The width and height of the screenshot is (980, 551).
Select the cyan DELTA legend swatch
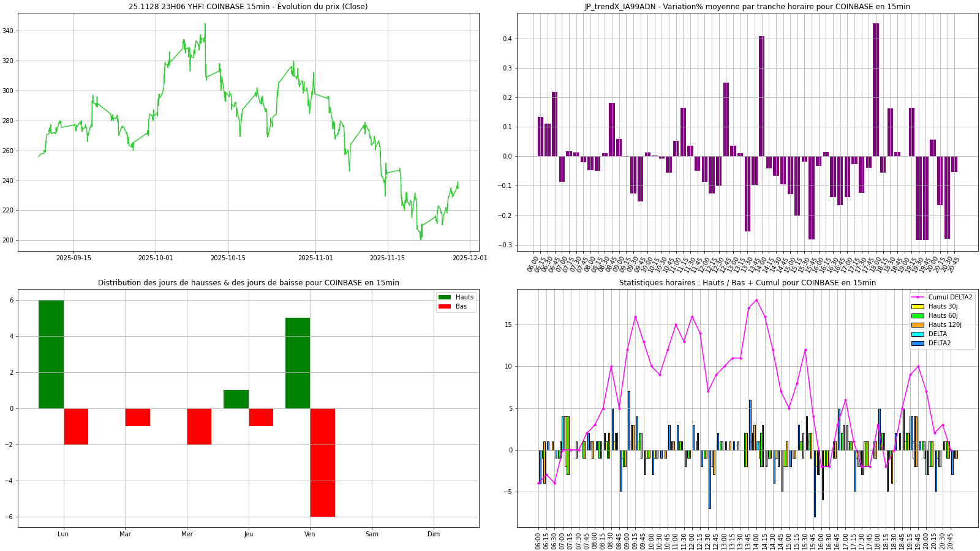(x=918, y=334)
